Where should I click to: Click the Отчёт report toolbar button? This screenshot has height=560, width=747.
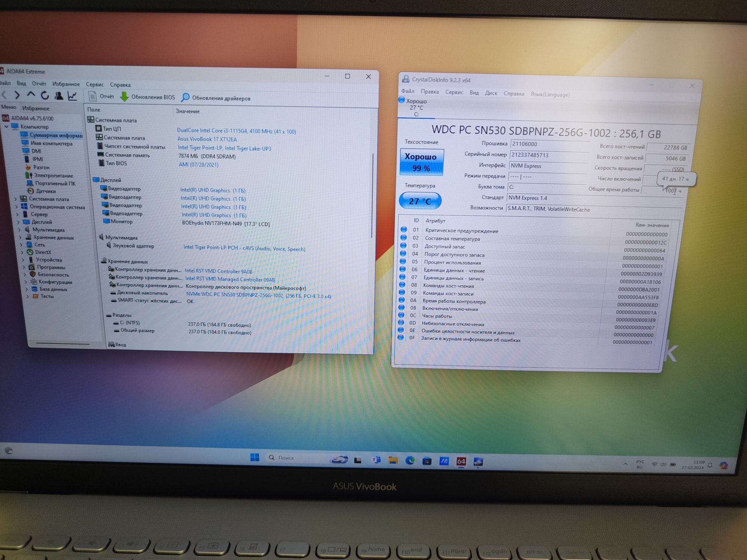102,96
